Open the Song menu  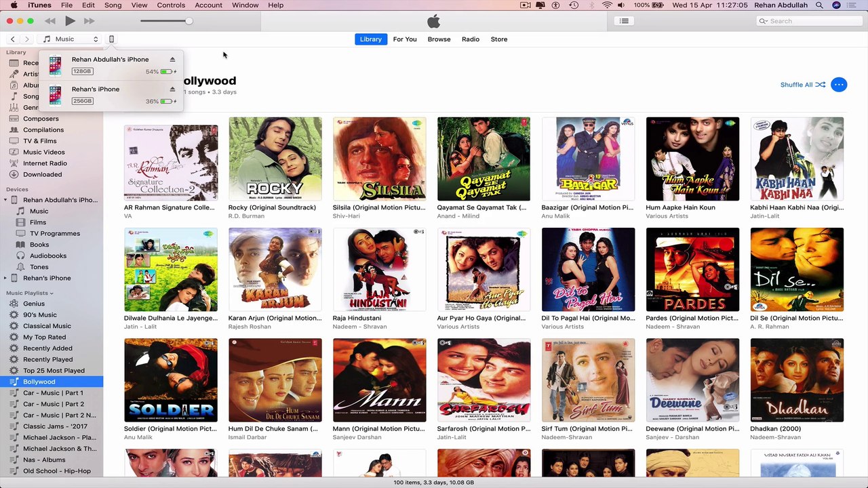[x=113, y=5]
